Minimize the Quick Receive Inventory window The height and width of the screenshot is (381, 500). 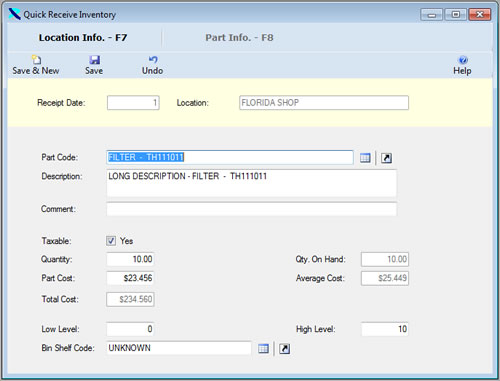click(x=432, y=15)
